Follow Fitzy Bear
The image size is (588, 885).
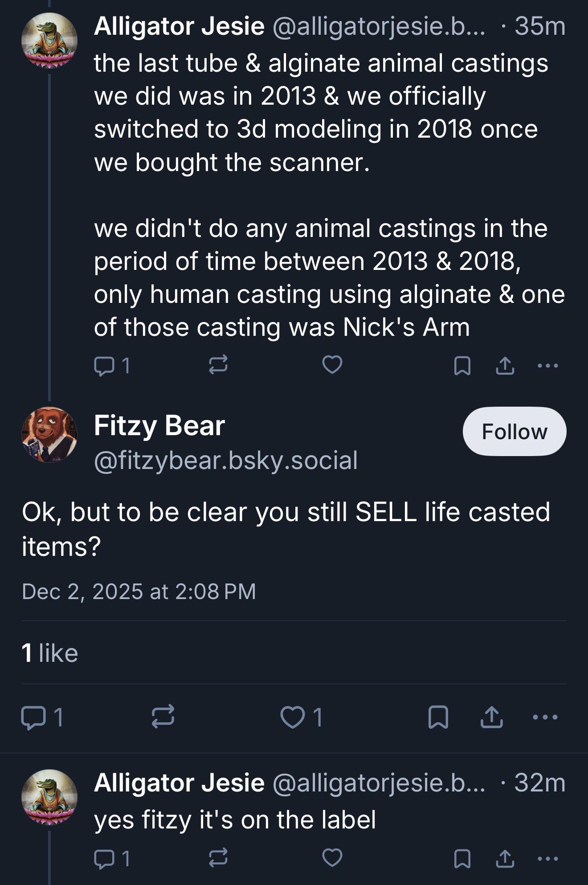(514, 431)
